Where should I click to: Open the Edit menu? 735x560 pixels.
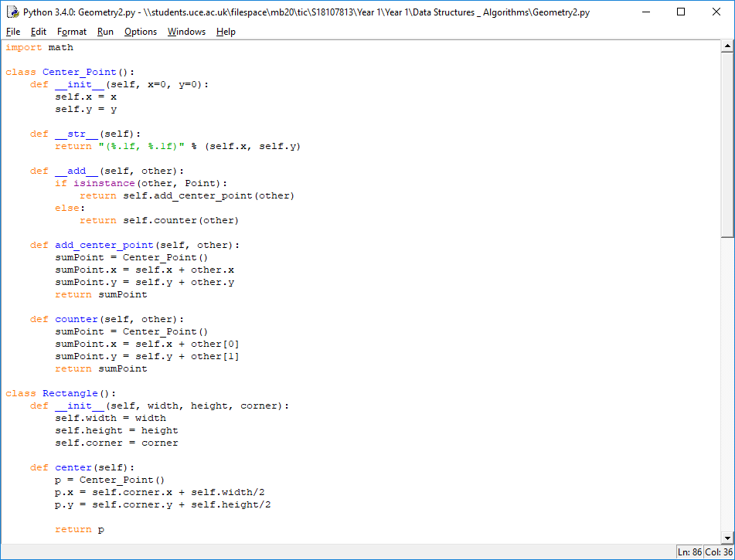tap(39, 32)
